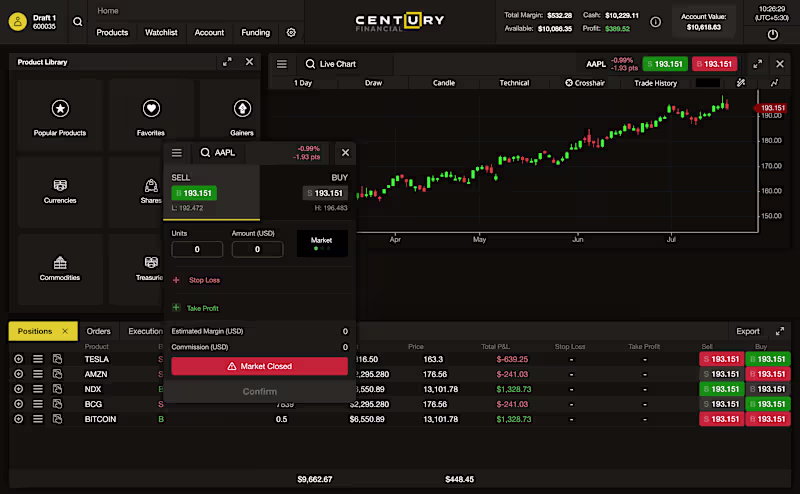The image size is (800, 494).
Task: Expand the Product Library panel
Action: click(x=227, y=62)
